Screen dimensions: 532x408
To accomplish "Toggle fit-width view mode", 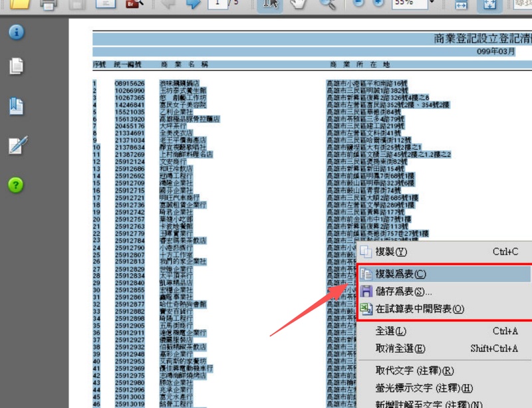I will pyautogui.click(x=462, y=6).
